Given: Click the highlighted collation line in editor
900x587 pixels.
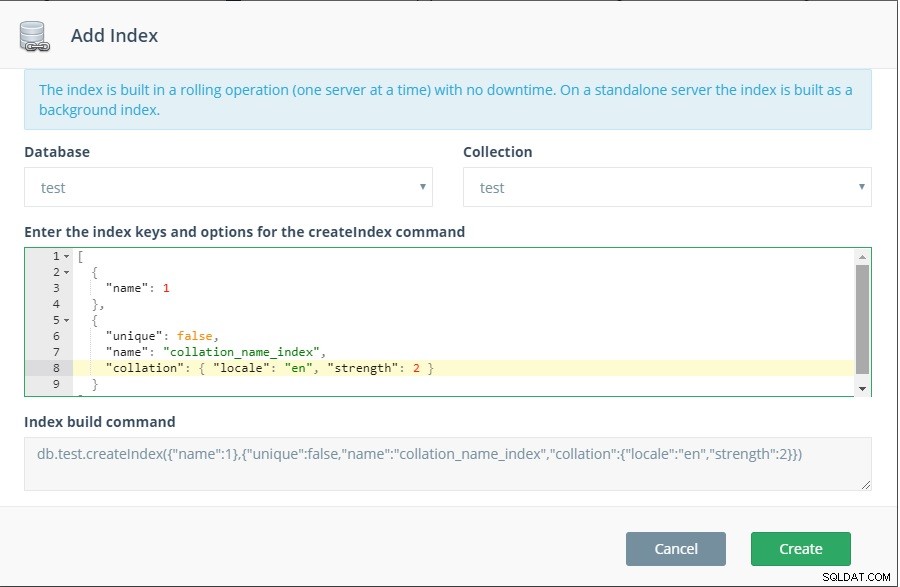Looking at the screenshot, I should click(x=463, y=368).
